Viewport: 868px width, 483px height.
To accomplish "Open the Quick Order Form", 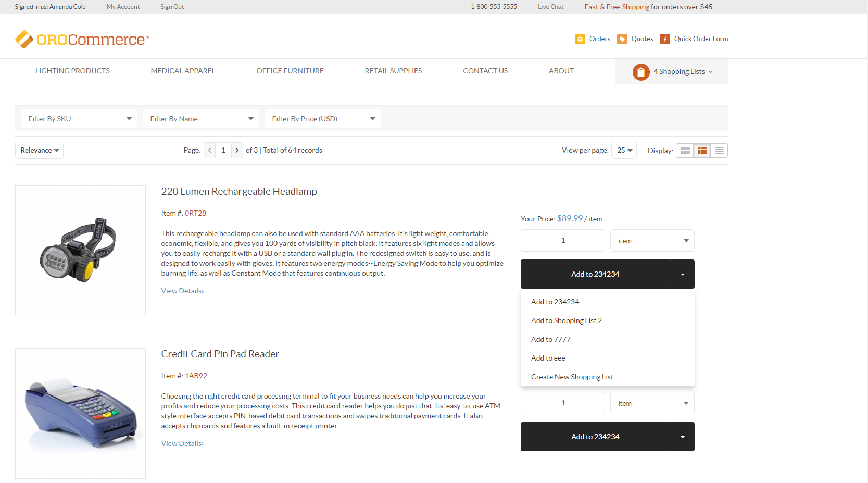I will pyautogui.click(x=694, y=39).
